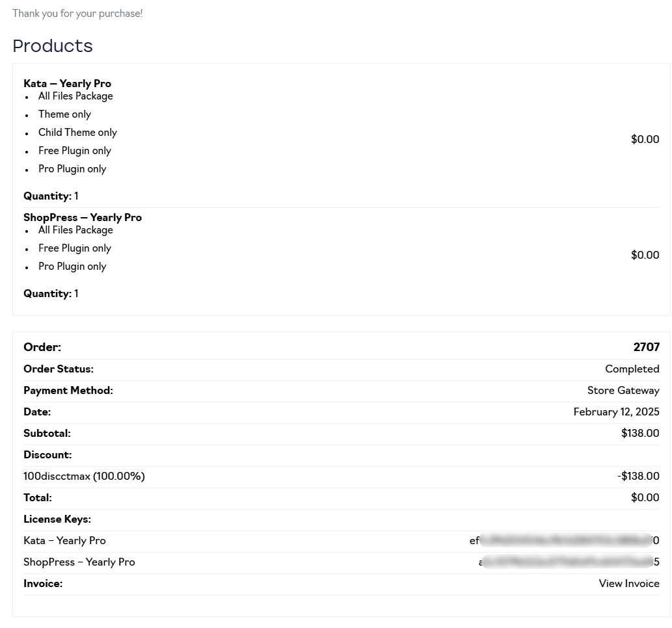This screenshot has width=672, height=628.
Task: Click Kata 'Pro Plugin only' download
Action: click(x=72, y=169)
